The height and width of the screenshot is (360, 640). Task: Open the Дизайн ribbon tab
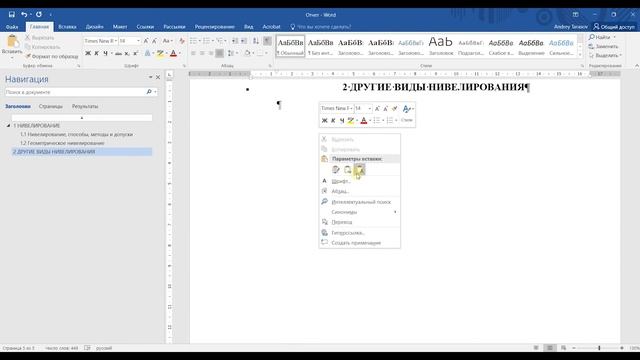point(94,27)
